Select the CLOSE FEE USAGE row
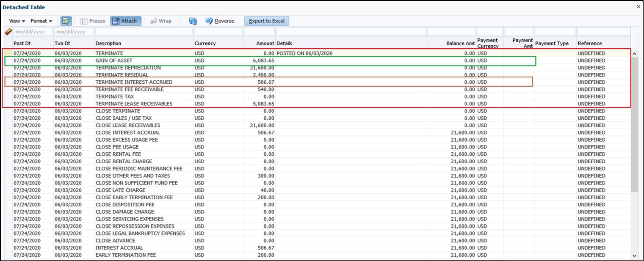Viewport: 644px width, 261px height. pos(317,147)
